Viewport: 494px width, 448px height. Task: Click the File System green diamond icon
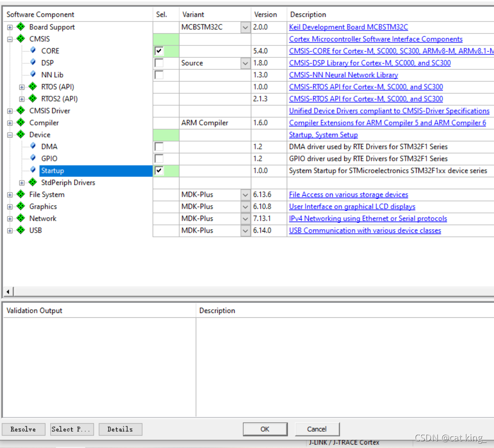[x=21, y=194]
